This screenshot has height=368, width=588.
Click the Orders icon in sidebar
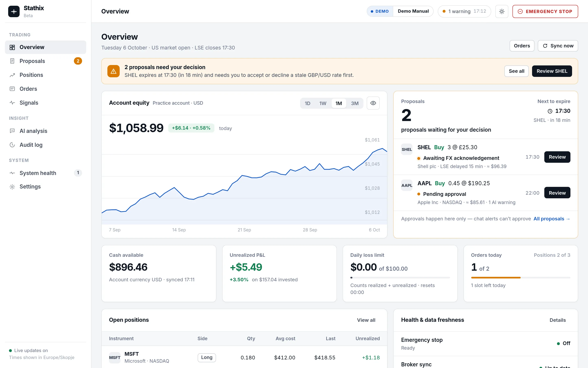(12, 89)
